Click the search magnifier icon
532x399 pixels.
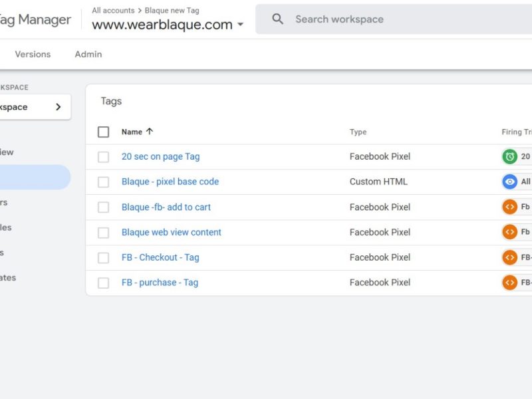[x=277, y=19]
